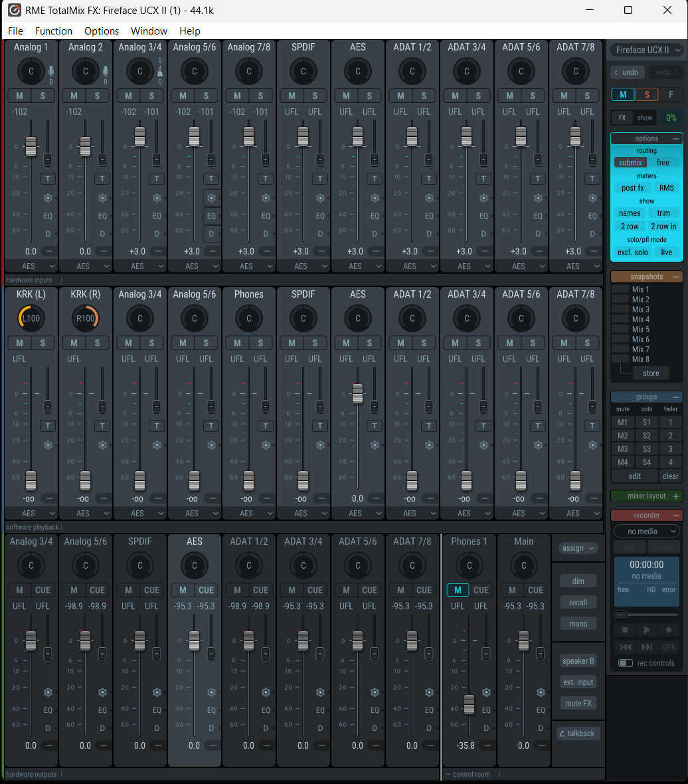Open the Fireface UCX II device dropdown

coord(647,50)
